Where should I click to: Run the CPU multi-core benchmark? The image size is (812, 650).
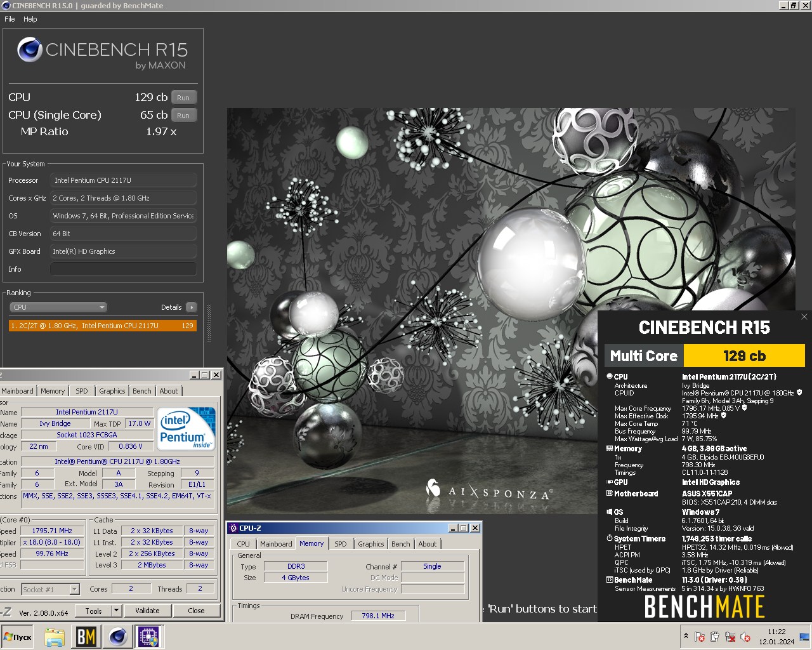click(183, 97)
